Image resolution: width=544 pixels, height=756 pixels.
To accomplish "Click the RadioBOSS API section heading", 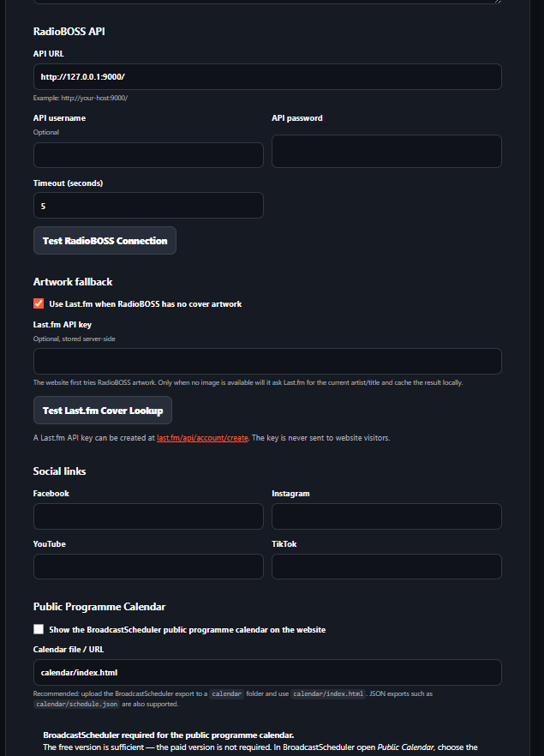I will tap(69, 32).
